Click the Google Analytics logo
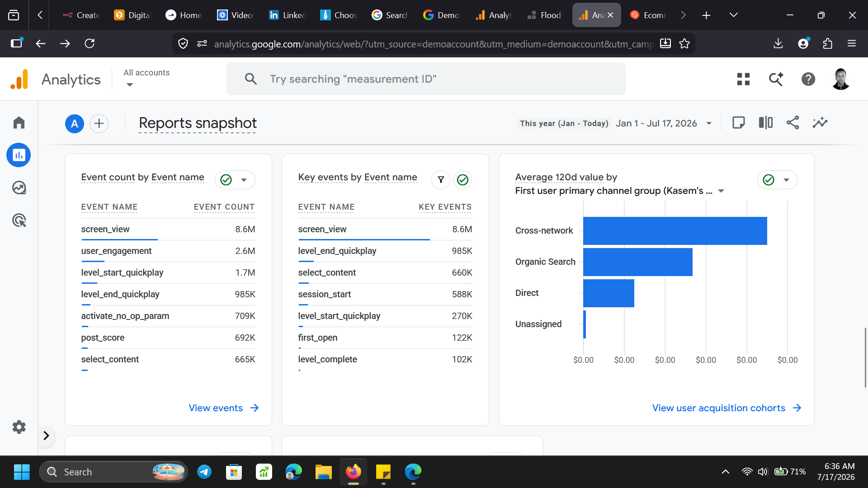Screen dimensions: 868x488 click(19, 79)
